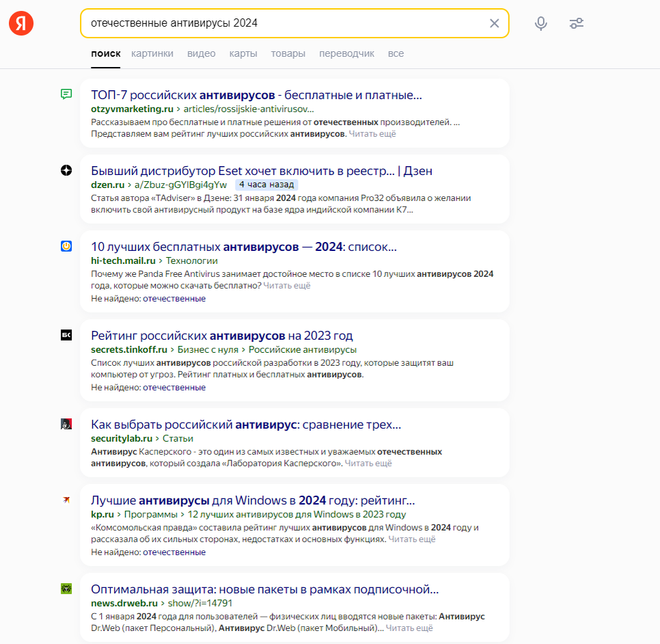Open ТОП-7 российских антивирусов result
Image resolution: width=660 pixels, height=644 pixels.
click(x=256, y=95)
